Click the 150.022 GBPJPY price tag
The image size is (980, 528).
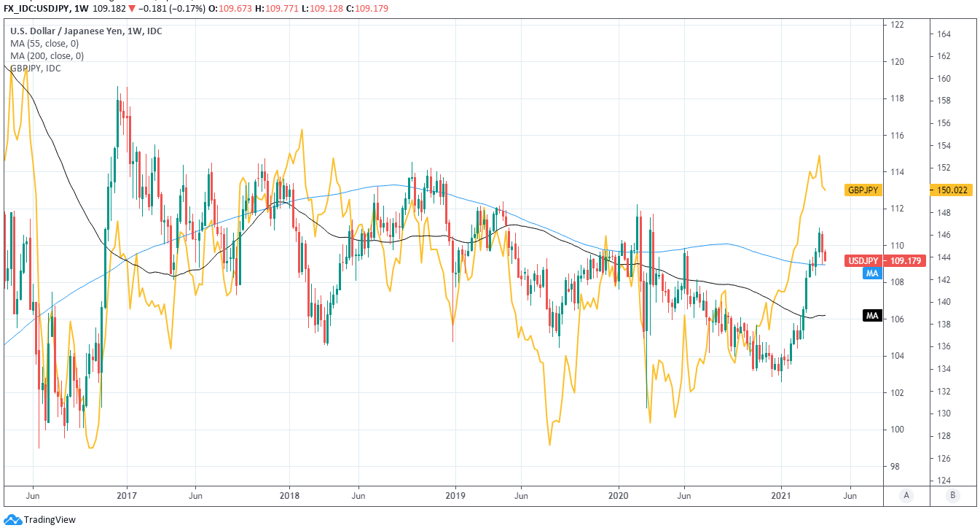[952, 190]
